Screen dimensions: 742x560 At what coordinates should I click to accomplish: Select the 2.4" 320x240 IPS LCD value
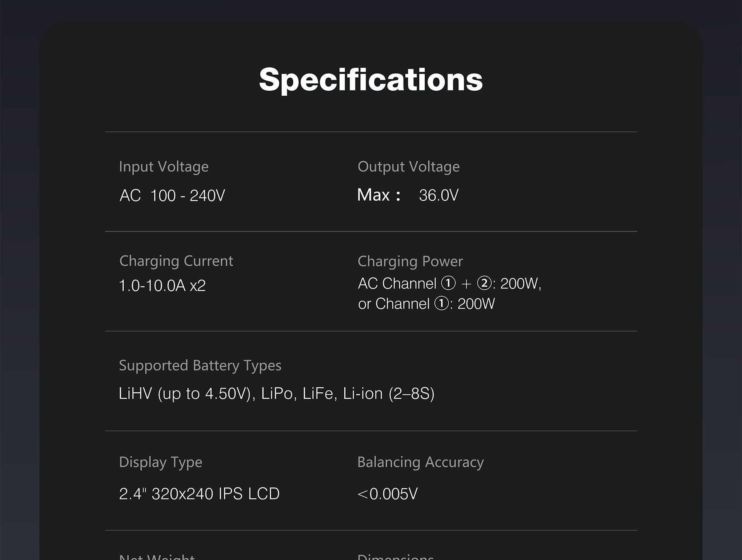(199, 494)
